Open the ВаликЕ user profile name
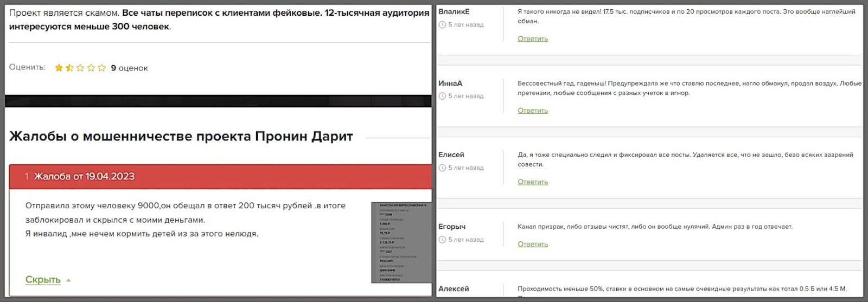Screen dimensions: 868x302 pyautogui.click(x=454, y=11)
